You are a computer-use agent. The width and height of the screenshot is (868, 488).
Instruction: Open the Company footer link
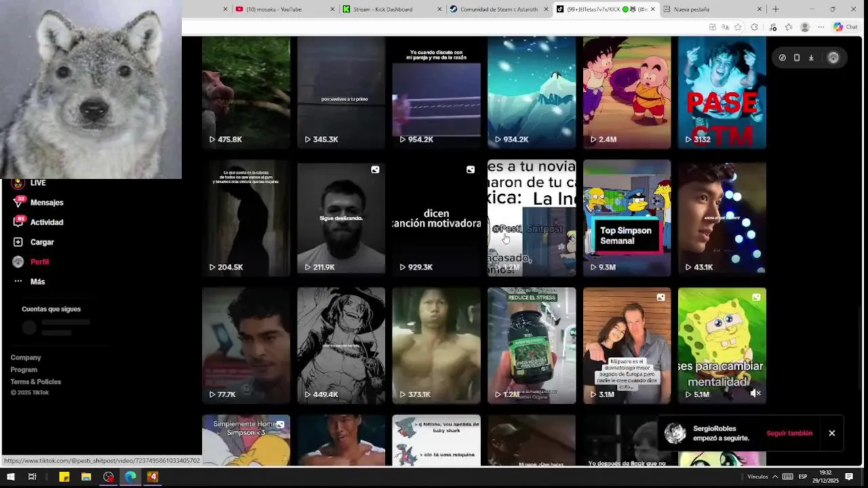[x=26, y=357]
